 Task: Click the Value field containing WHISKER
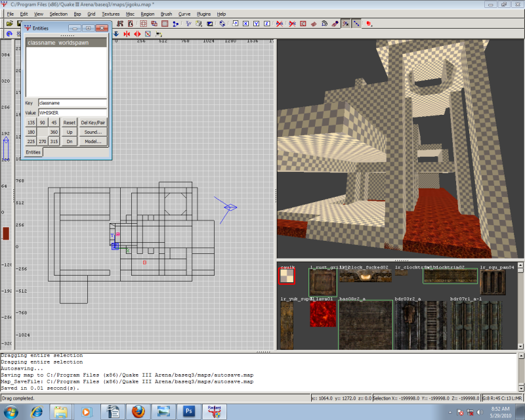pyautogui.click(x=73, y=112)
